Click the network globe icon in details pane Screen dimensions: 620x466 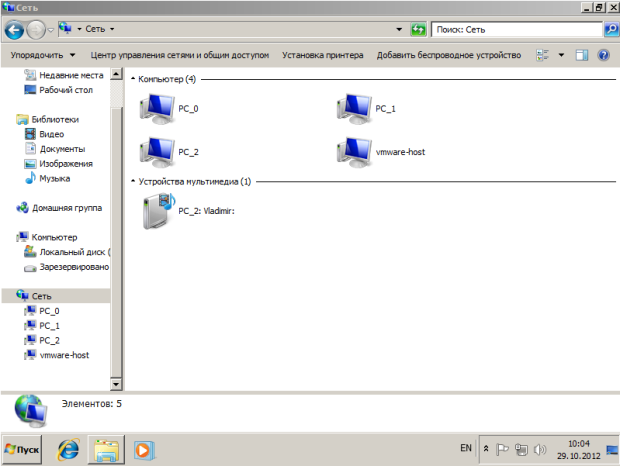(31, 411)
